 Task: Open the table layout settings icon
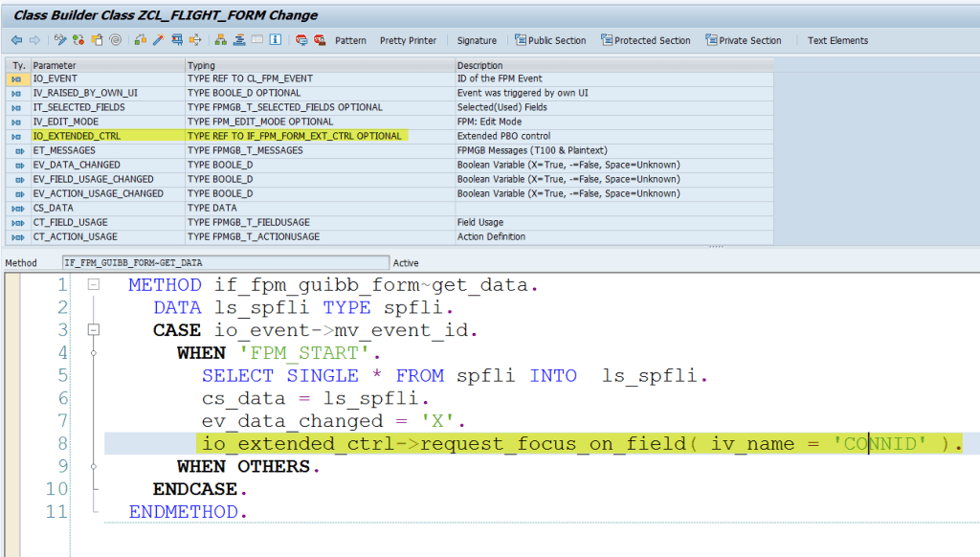(x=256, y=39)
